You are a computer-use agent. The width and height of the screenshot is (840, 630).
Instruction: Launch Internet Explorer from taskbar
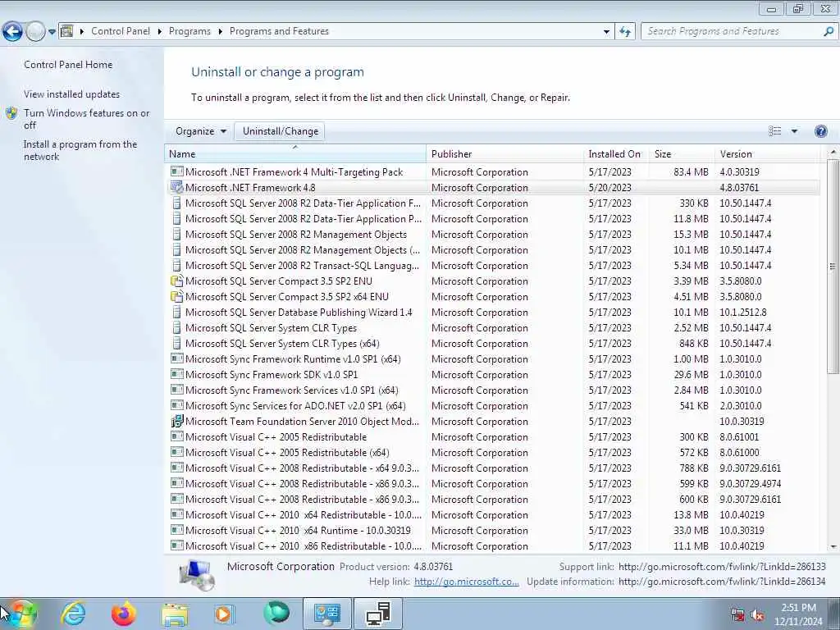pyautogui.click(x=73, y=614)
